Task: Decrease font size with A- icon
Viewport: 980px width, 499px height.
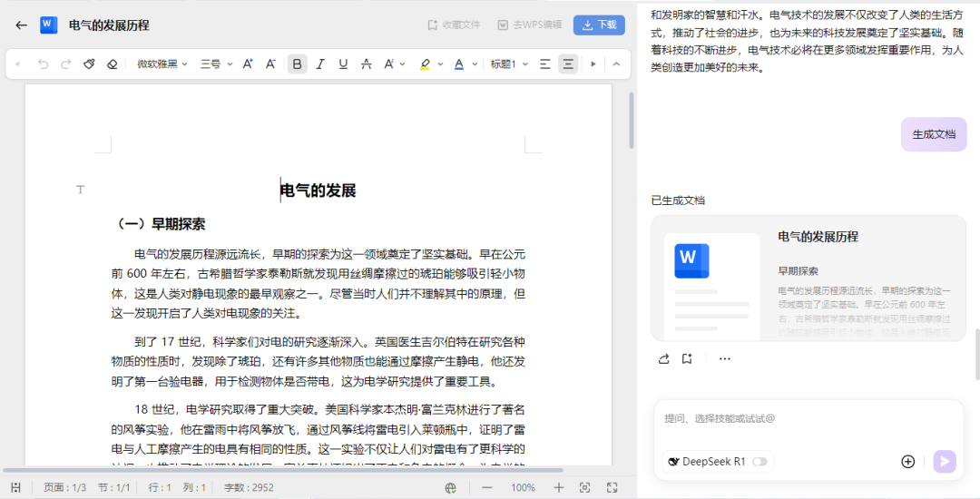Action: 270,64
